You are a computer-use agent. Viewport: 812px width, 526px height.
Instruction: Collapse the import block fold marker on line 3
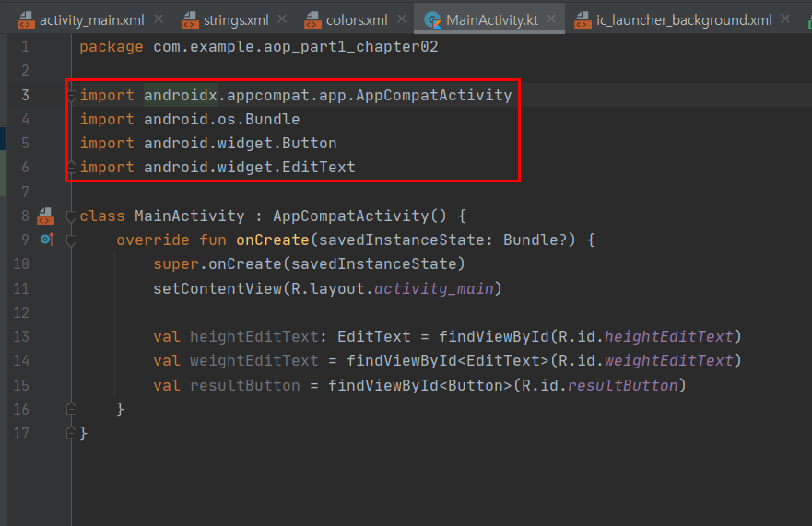72,95
